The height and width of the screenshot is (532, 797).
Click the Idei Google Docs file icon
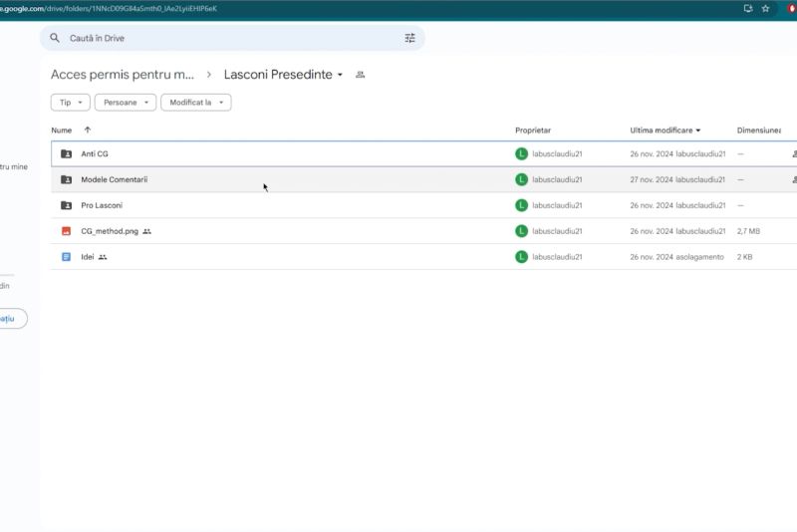tap(66, 257)
